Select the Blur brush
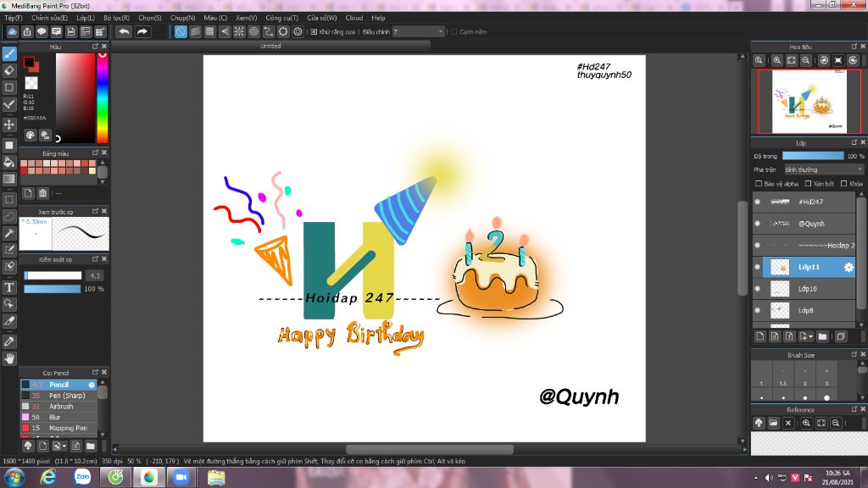 click(x=58, y=417)
